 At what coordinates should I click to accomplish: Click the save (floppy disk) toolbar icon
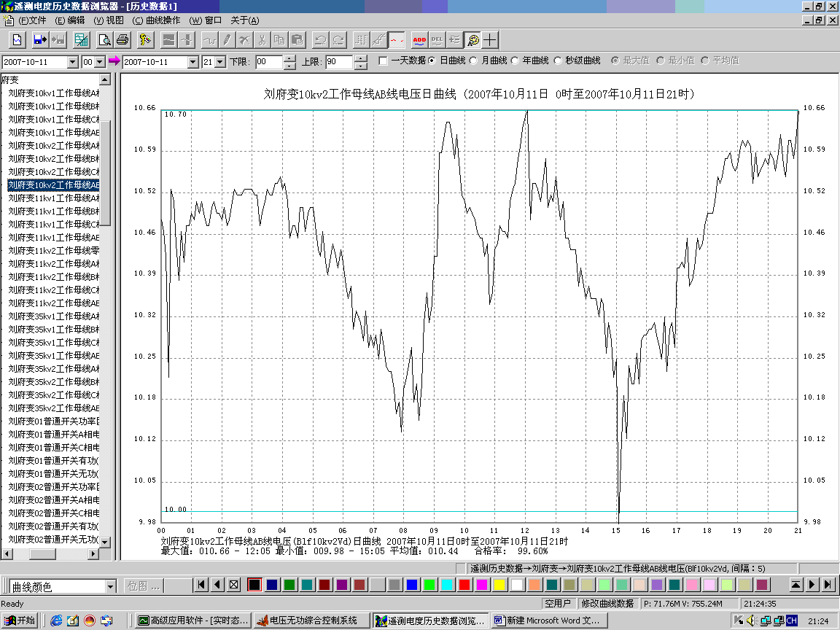click(39, 39)
